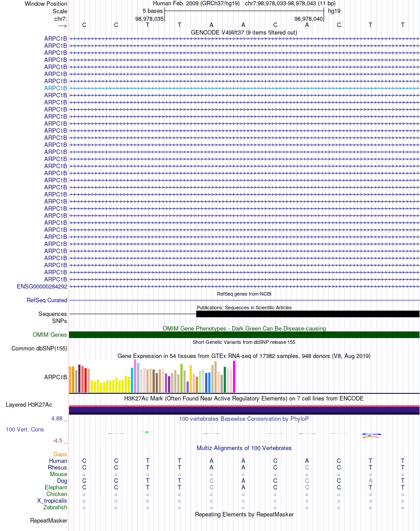Open Multiz Alignments of 100 Vertebrates title
This screenshot has height=531, width=420.
(x=244, y=448)
